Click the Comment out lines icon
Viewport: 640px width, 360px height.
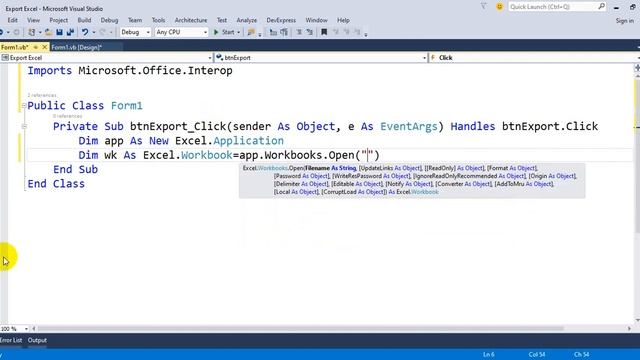(299, 32)
